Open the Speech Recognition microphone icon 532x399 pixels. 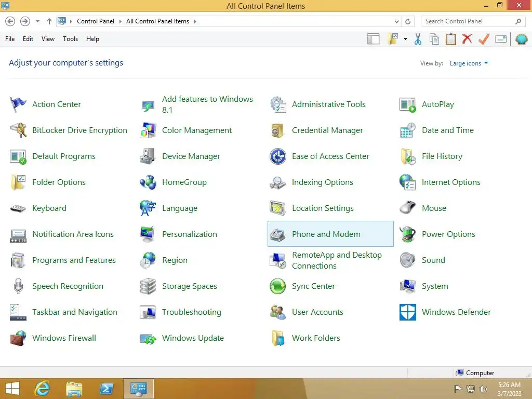(18, 286)
